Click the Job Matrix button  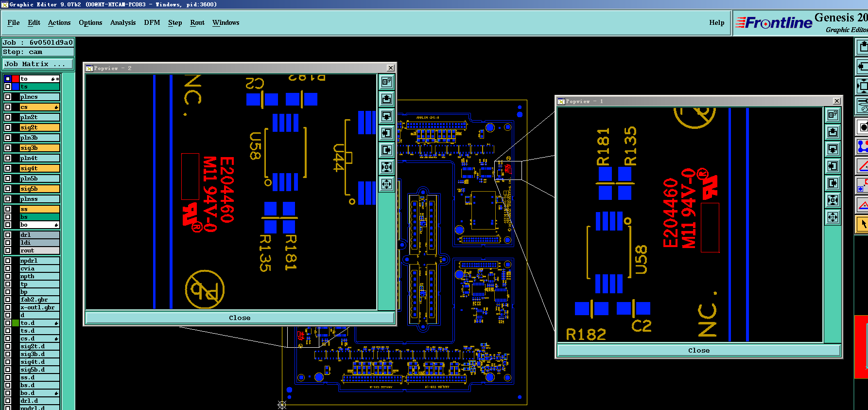coord(38,64)
